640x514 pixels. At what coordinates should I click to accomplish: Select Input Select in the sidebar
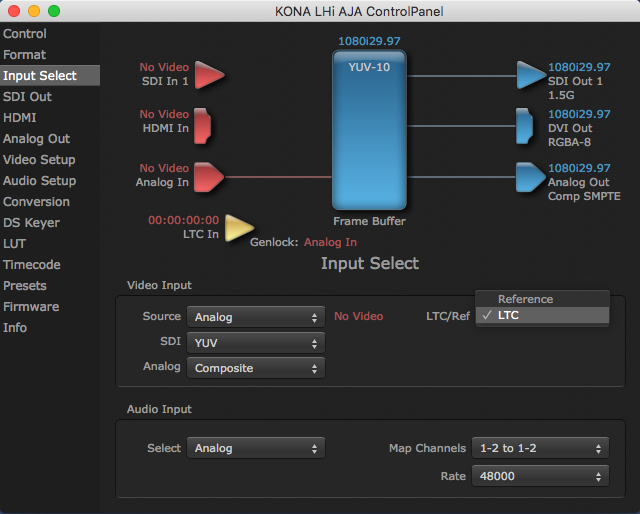pos(50,76)
